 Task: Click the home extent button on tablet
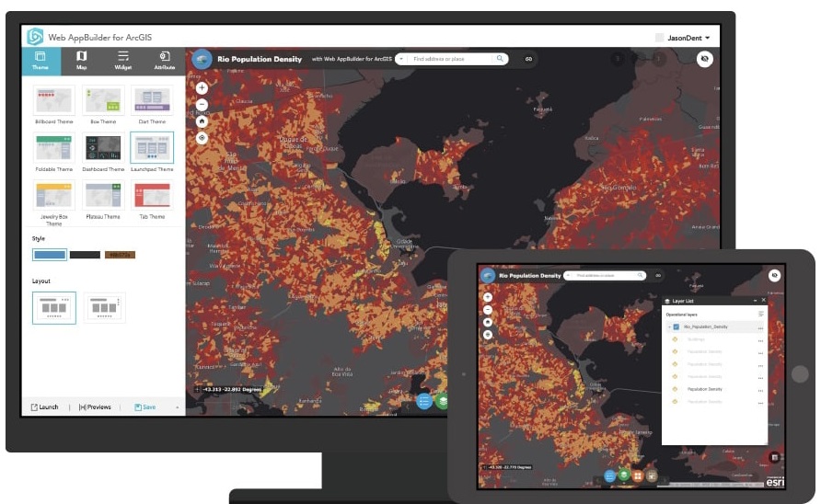pos(488,323)
